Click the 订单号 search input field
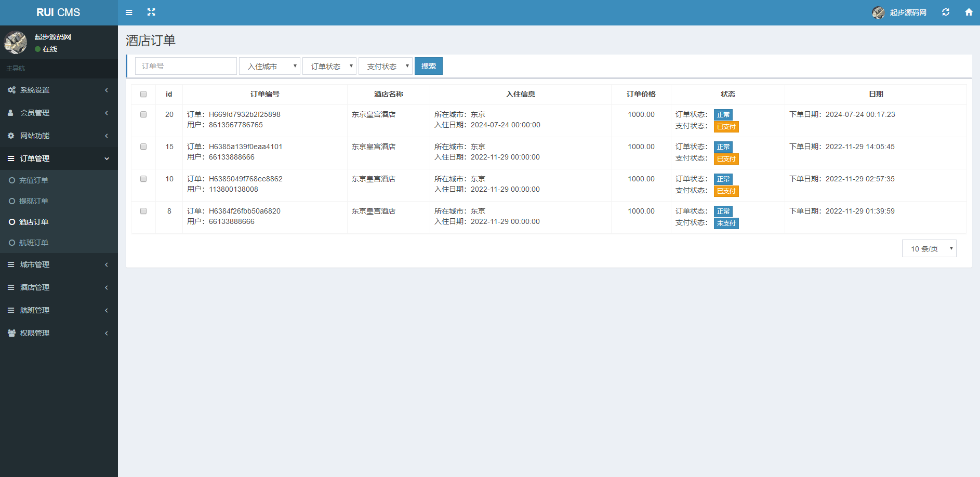This screenshot has height=477, width=980. point(186,66)
